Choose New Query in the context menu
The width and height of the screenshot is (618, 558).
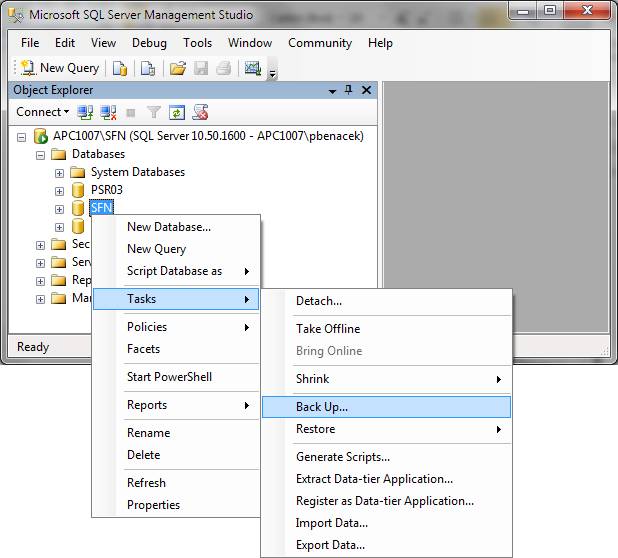(x=176, y=249)
